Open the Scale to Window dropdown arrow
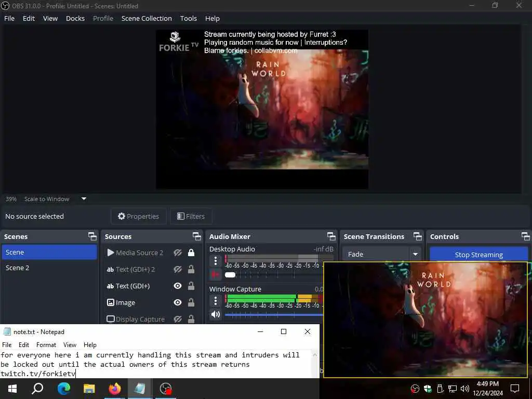This screenshot has width=532, height=399. tap(84, 199)
